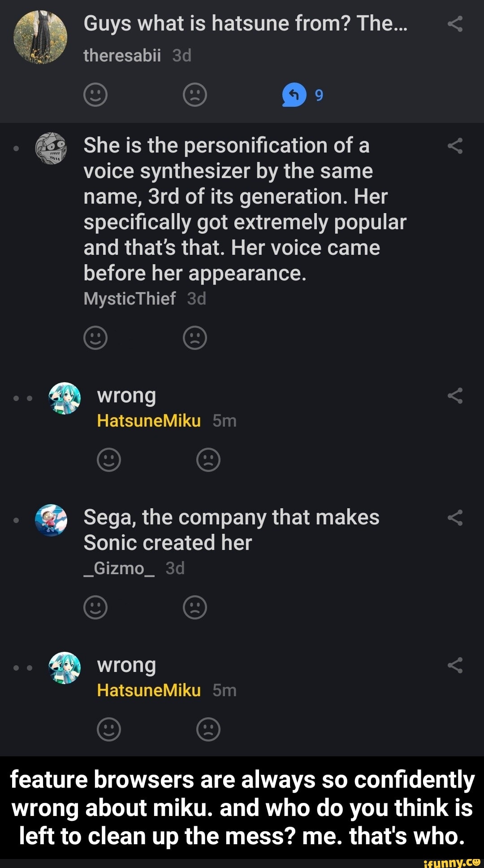Smile at theresabii's comment
Viewport: 484px width, 868px height.
tap(95, 95)
